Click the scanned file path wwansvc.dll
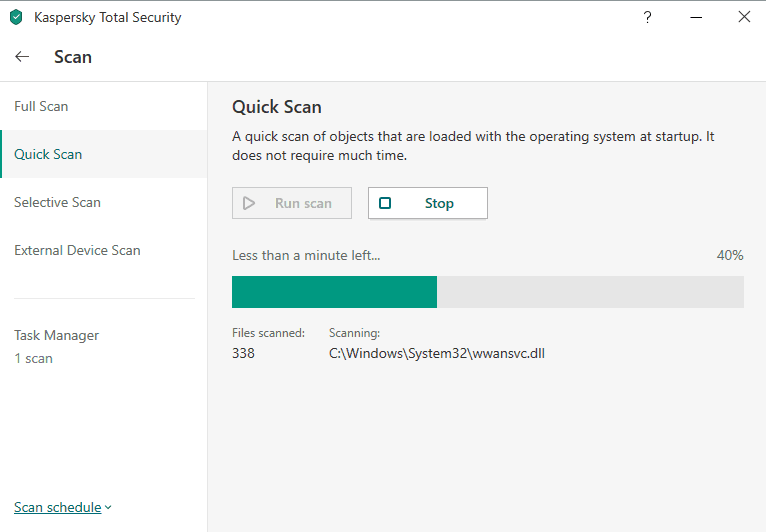 (x=437, y=353)
